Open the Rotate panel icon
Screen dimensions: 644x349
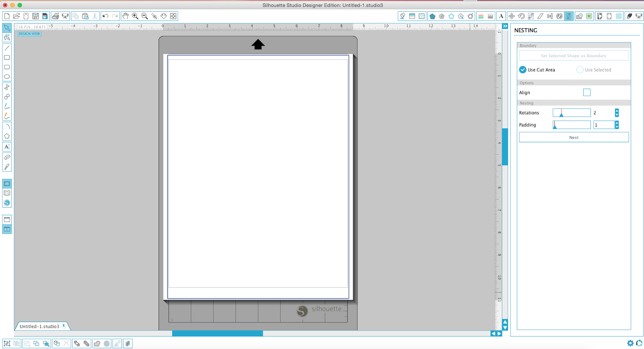521,16
